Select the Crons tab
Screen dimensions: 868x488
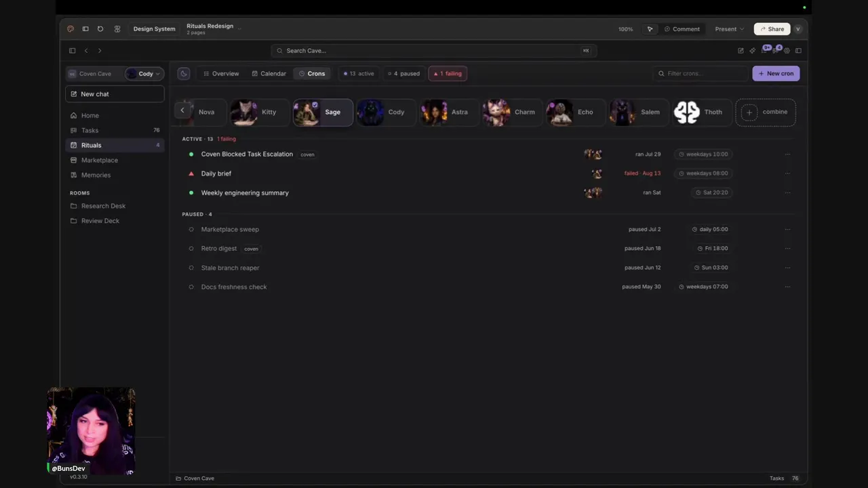coord(312,73)
